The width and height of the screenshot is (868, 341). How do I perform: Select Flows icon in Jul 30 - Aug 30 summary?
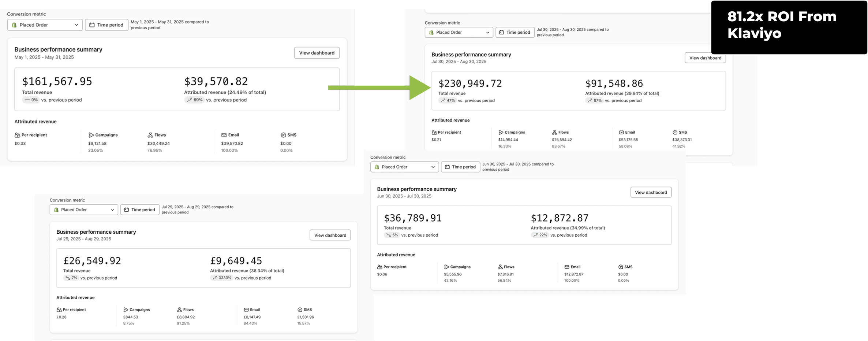point(555,133)
